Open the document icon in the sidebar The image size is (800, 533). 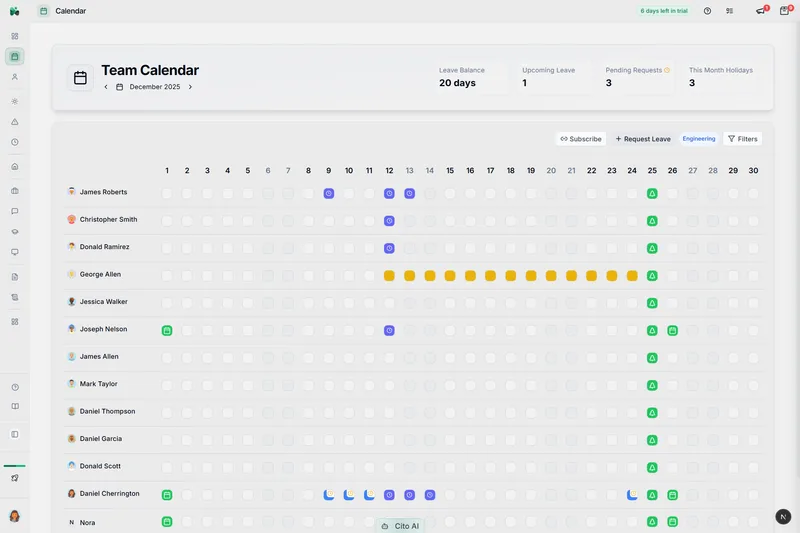coord(15,277)
